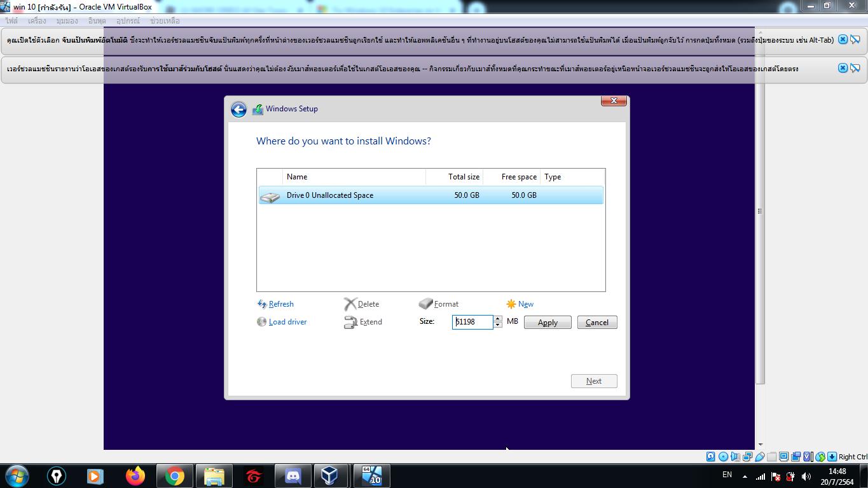
Task: Click New to create a partition
Action: 520,304
